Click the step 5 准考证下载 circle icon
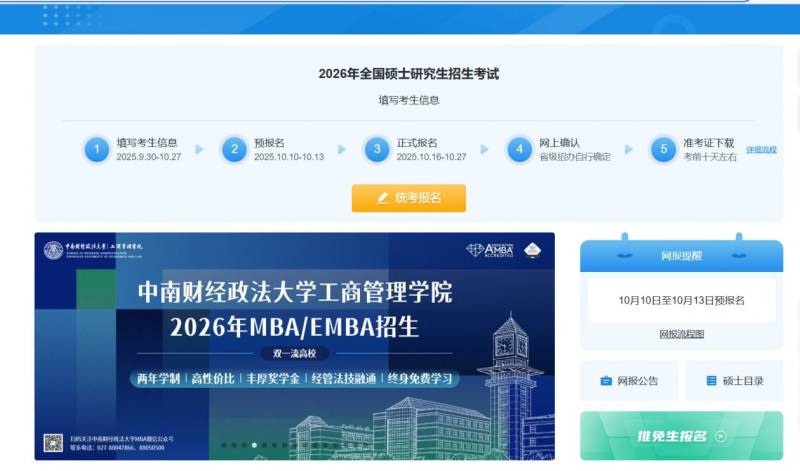The image size is (800, 471). coord(663,150)
